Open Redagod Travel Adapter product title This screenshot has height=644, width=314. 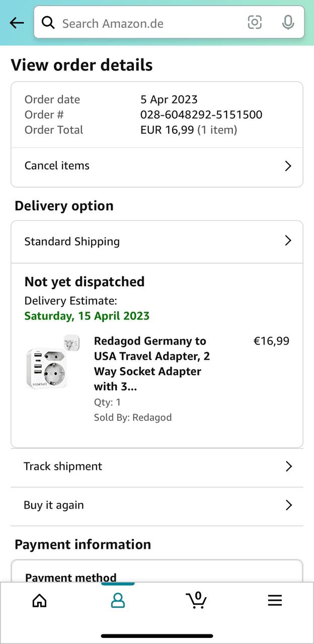click(152, 363)
